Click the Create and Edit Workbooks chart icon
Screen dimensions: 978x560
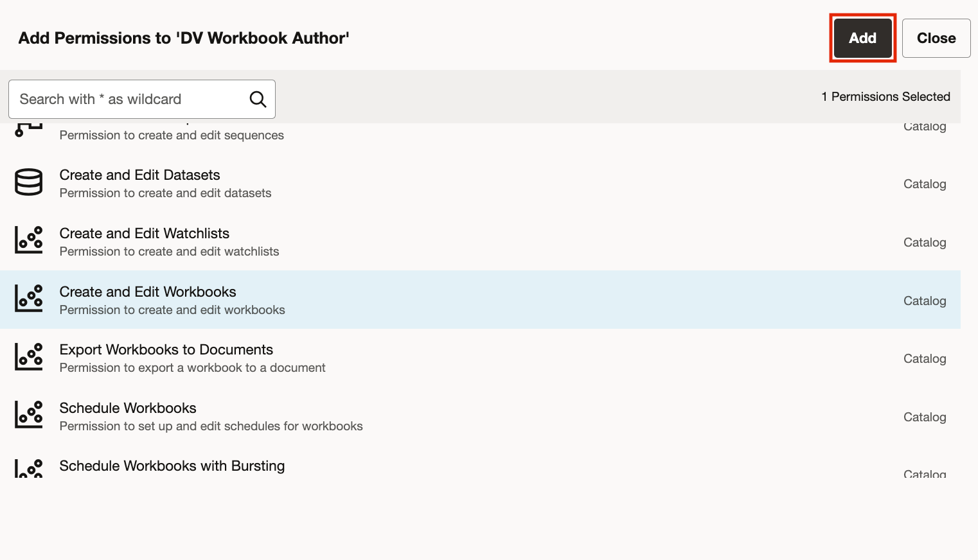click(29, 299)
